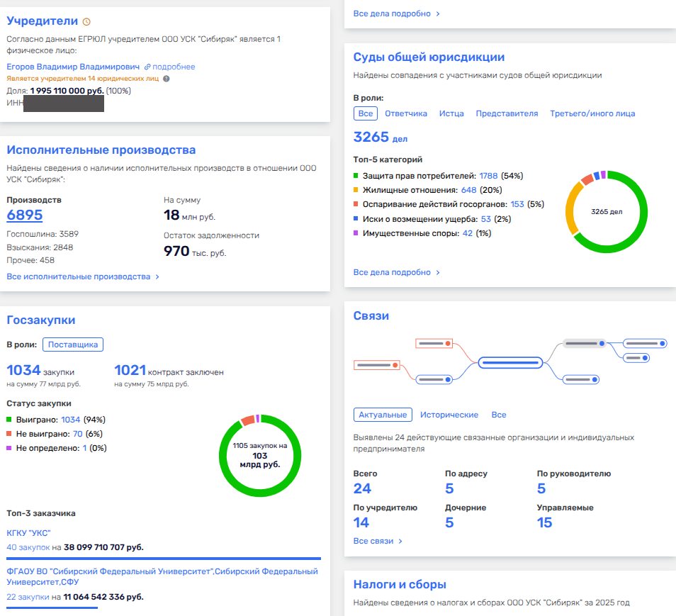Switch to the Актуальные connections tab
This screenshot has height=616, width=676.
pyautogui.click(x=383, y=415)
